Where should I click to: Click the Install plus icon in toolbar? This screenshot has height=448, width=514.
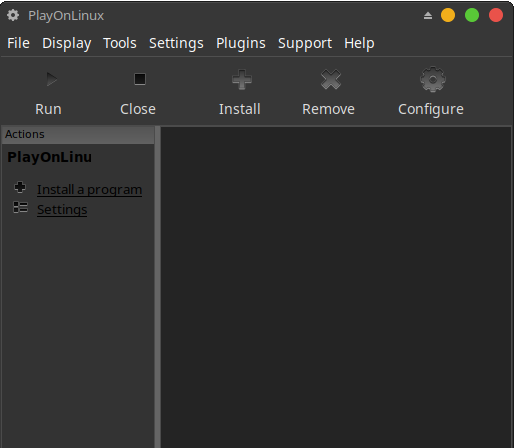[x=242, y=79]
